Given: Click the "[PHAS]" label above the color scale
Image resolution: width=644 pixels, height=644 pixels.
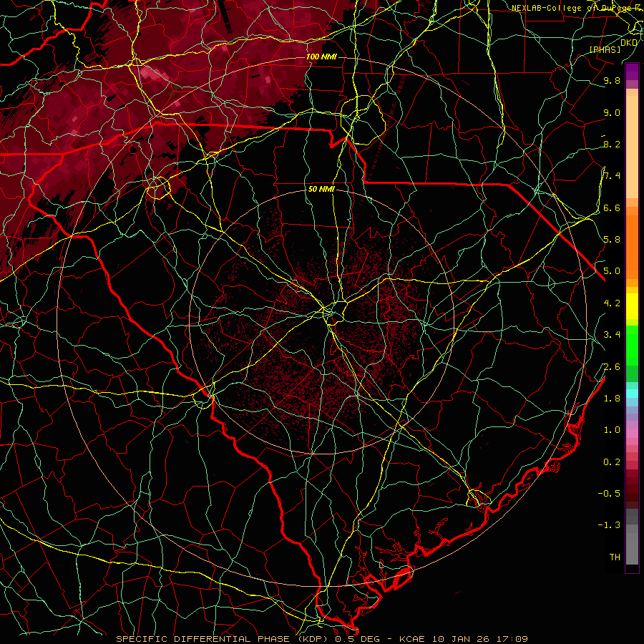Looking at the screenshot, I should [x=605, y=49].
